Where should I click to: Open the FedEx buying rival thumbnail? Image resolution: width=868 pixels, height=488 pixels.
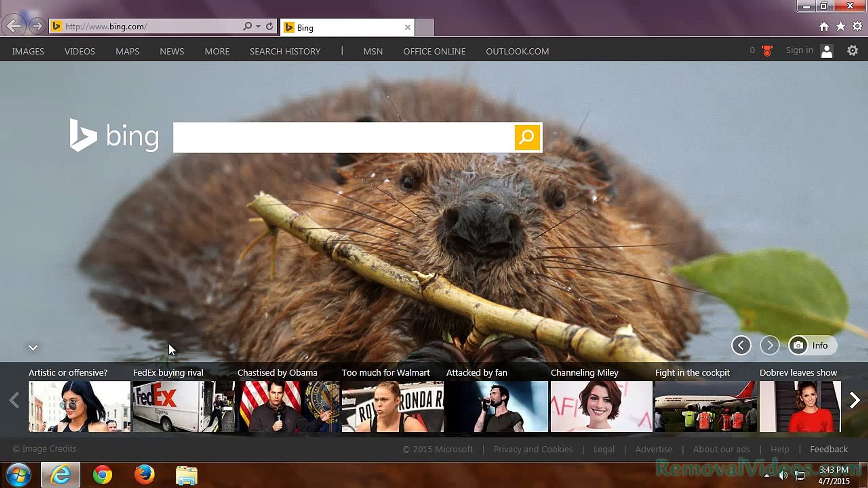(x=184, y=406)
